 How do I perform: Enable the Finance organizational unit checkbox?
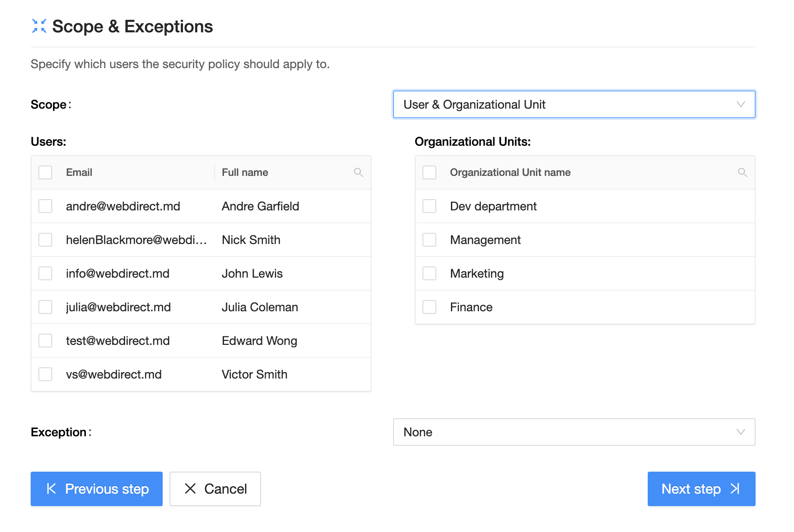pos(429,307)
